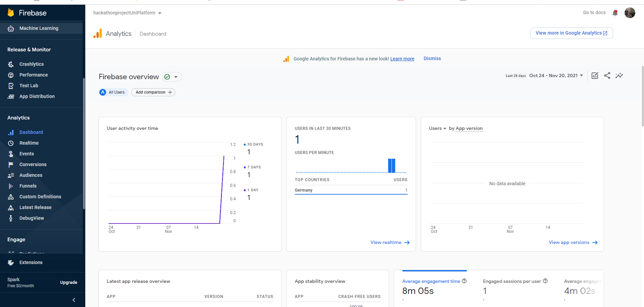
Task: Click the 30 DAYS legend entry
Action: pyautogui.click(x=254, y=144)
